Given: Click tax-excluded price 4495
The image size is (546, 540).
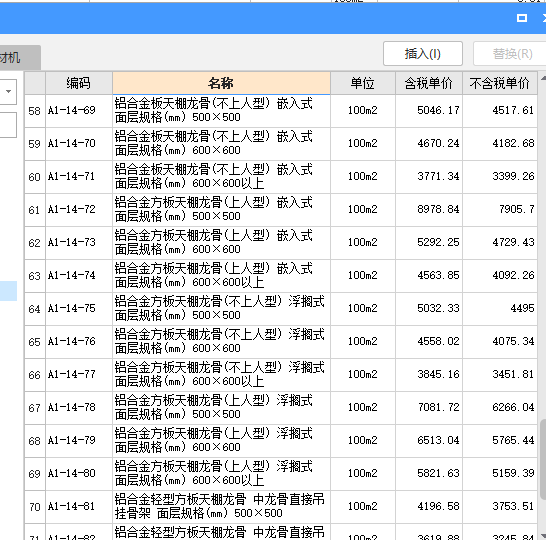Looking at the screenshot, I should (500, 309).
